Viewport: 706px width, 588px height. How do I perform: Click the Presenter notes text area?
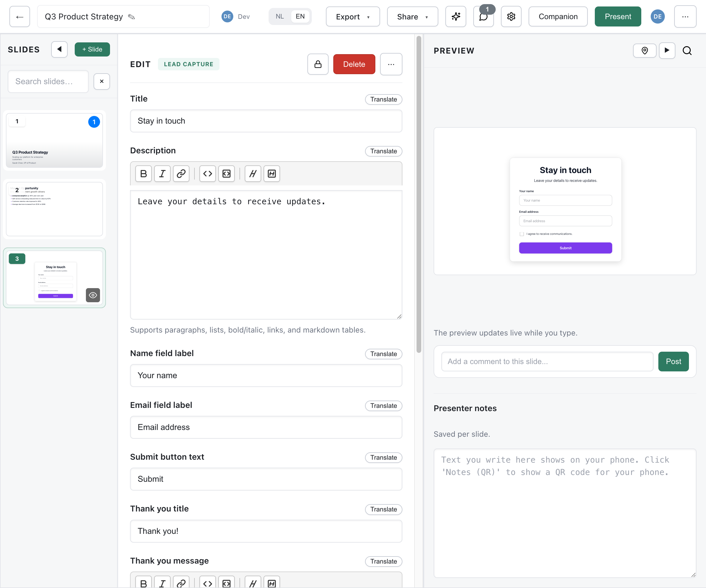[565, 513]
